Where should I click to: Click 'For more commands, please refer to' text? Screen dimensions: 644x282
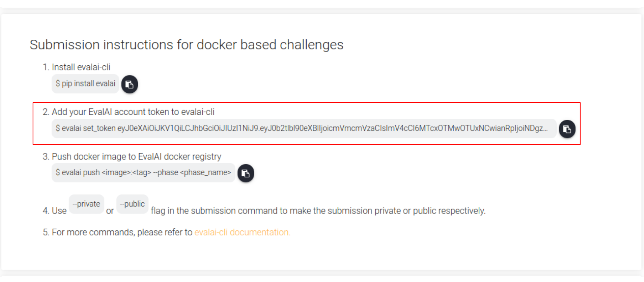[122, 232]
